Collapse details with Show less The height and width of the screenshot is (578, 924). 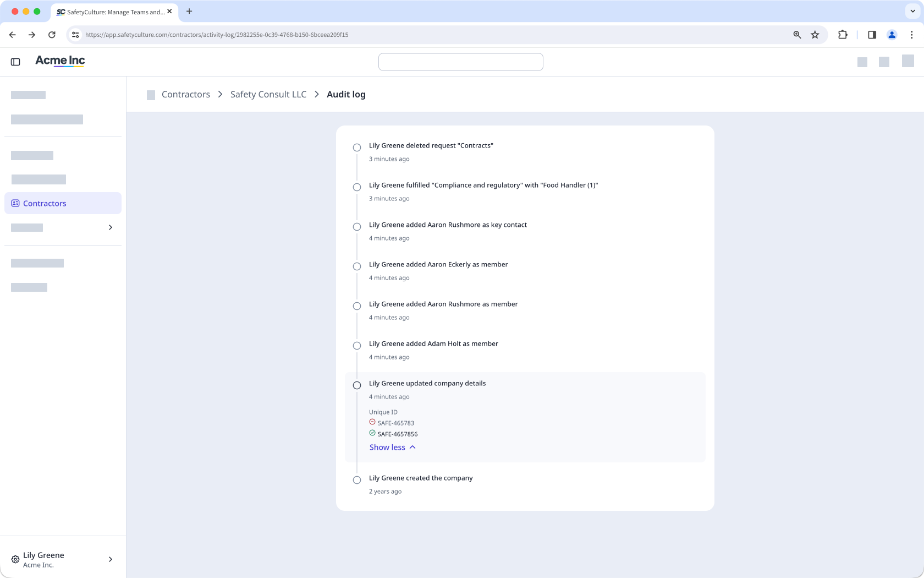(393, 448)
